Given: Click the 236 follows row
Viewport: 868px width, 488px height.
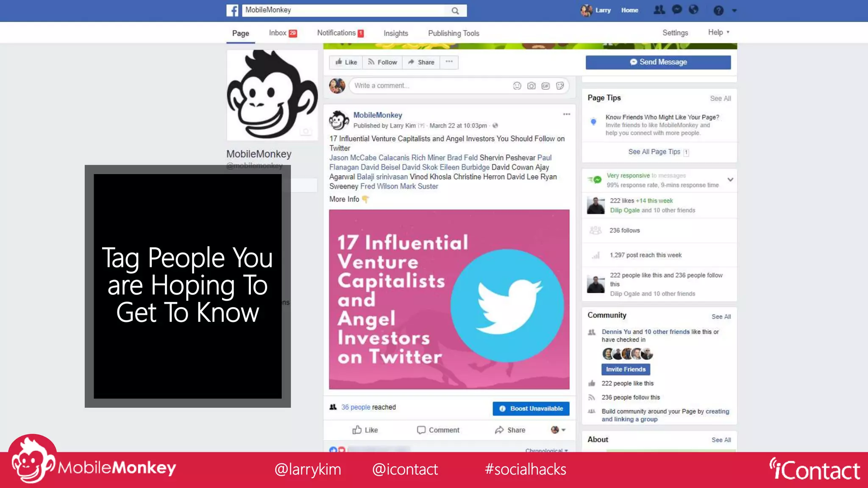Looking at the screenshot, I should [659, 230].
